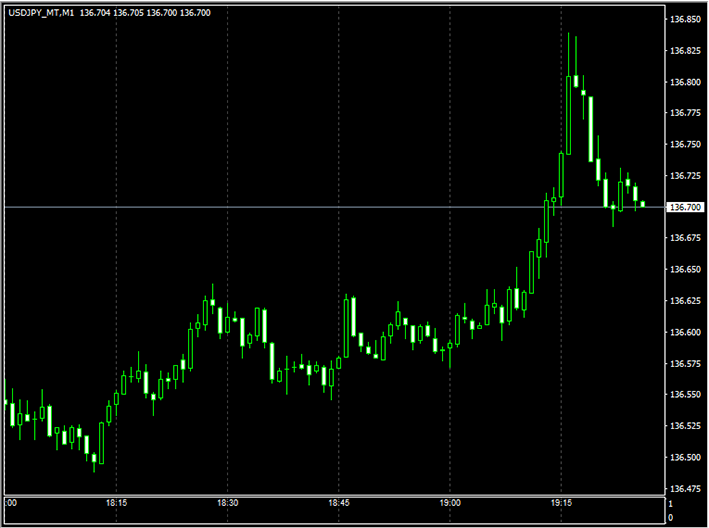The width and height of the screenshot is (709, 528).
Task: Click the 19:15 time axis label
Action: [561, 503]
